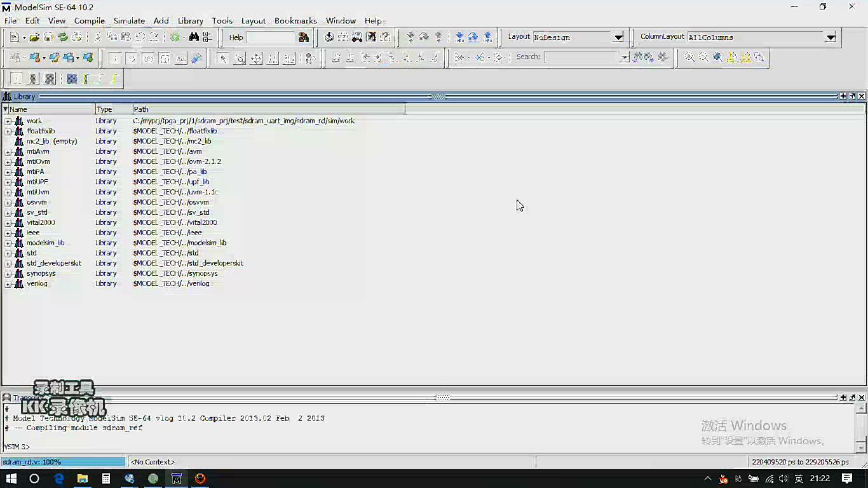Screen dimensions: 868x488
Task: Open the File menu
Action: pos(10,20)
